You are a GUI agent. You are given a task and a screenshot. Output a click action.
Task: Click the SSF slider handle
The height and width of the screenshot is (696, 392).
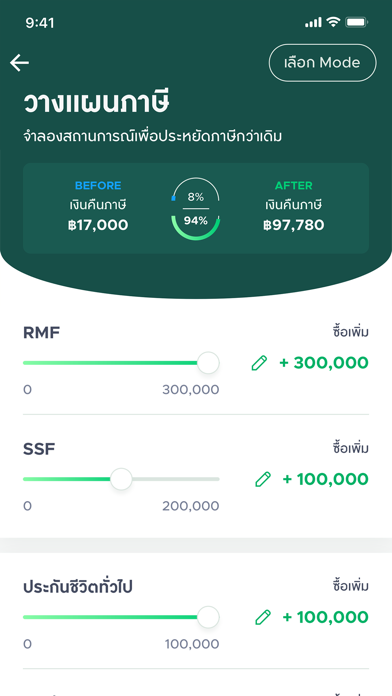tap(121, 479)
